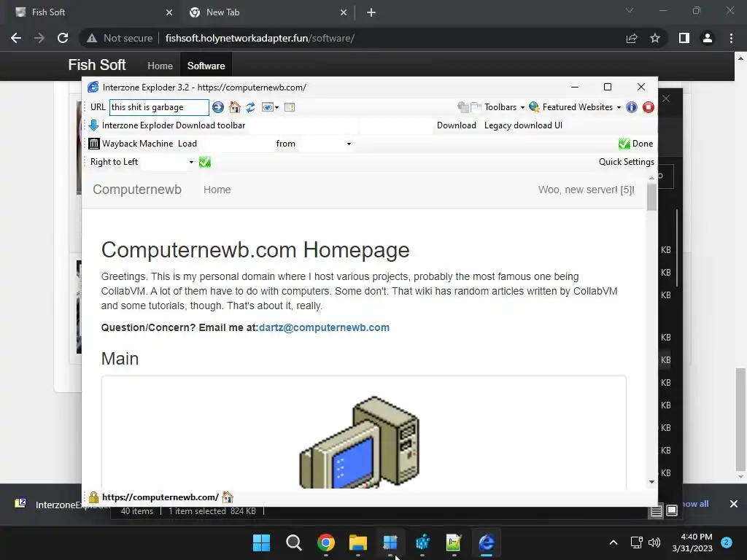Click the red stop icon in Interzone Exploder
Screen dimensions: 747x560
(648, 107)
